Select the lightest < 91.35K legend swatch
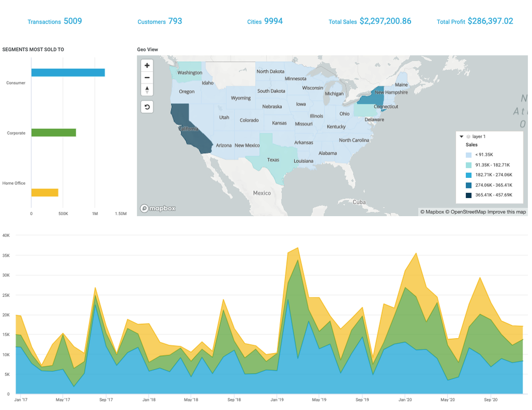Image resolution: width=532 pixels, height=410 pixels. [x=469, y=155]
